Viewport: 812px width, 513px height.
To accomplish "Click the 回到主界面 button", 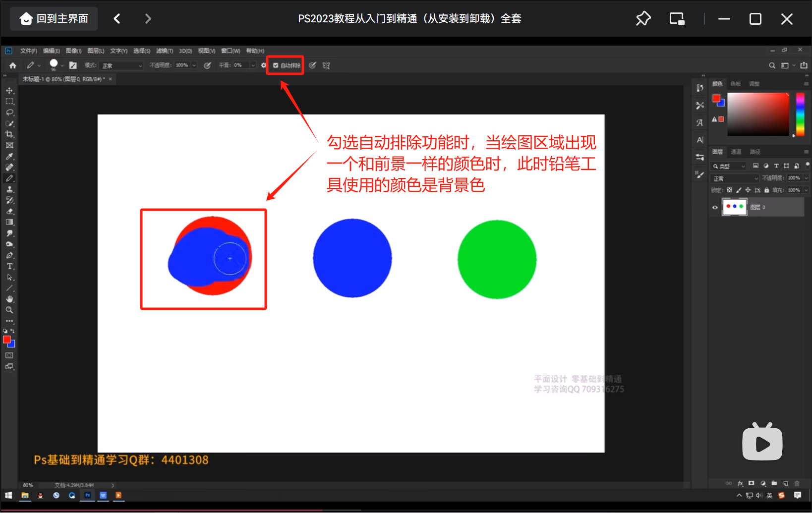I will tap(54, 19).
